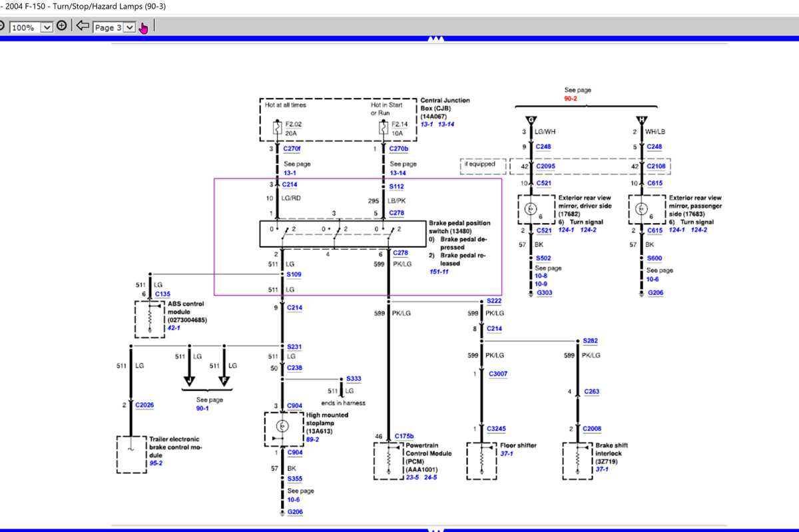This screenshot has height=532, width=799.
Task: Follow page link 23-5 for PCM
Action: tap(413, 477)
